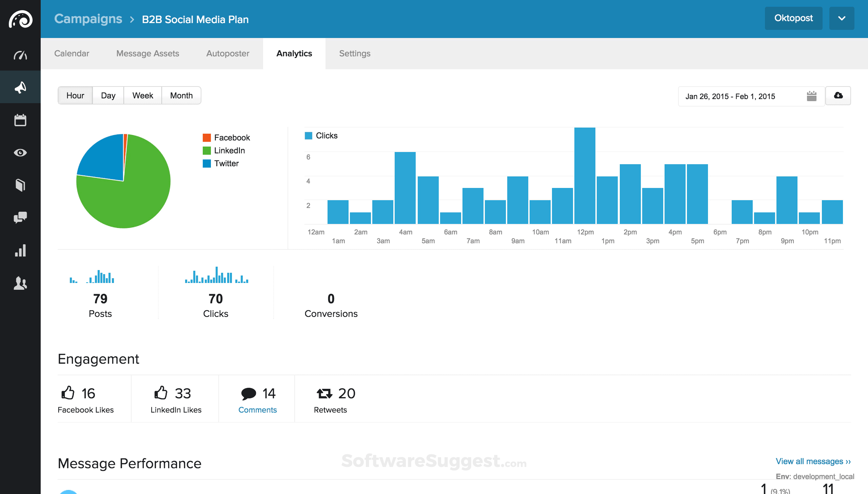This screenshot has height=494, width=868.
Task: Click the people Team icon in sidebar
Action: 20,283
